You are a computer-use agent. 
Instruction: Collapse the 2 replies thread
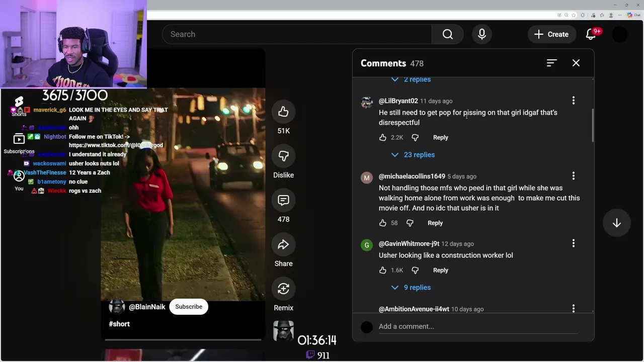click(x=412, y=79)
